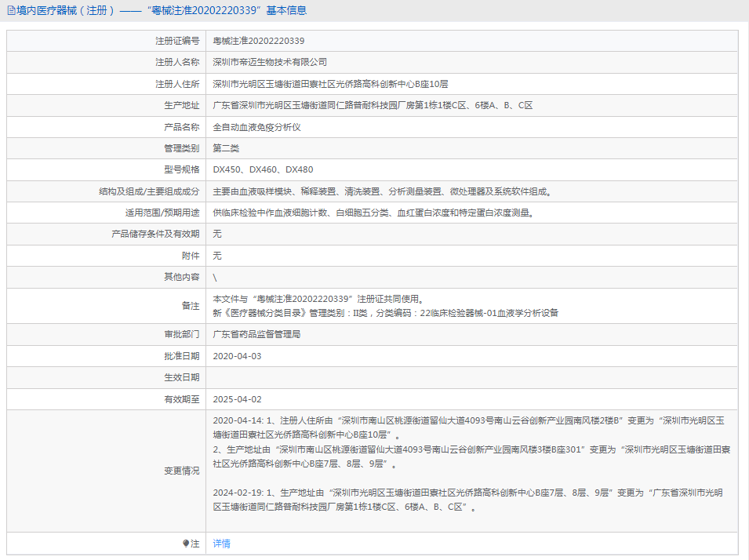This screenshot has height=560, width=749.
Task: Select product name 全自动血液免疫分析仪
Action: 256,127
